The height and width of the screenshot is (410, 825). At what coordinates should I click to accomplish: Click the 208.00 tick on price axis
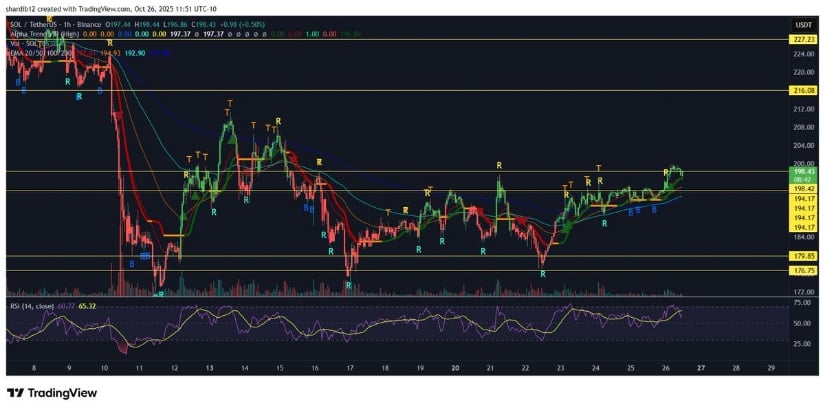coord(802,127)
